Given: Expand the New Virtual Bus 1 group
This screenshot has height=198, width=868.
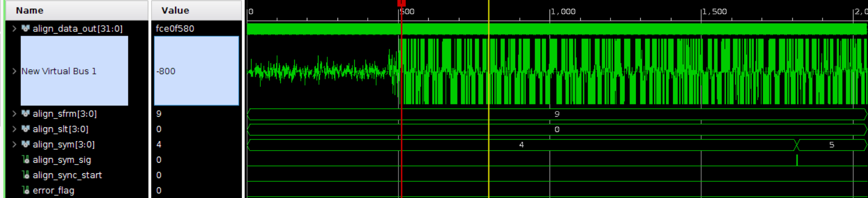Looking at the screenshot, I should [x=14, y=71].
